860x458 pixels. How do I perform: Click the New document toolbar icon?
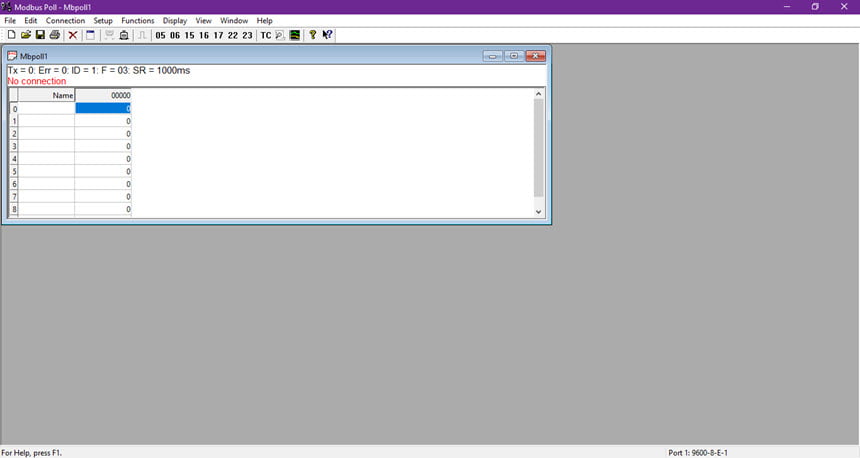coord(12,35)
